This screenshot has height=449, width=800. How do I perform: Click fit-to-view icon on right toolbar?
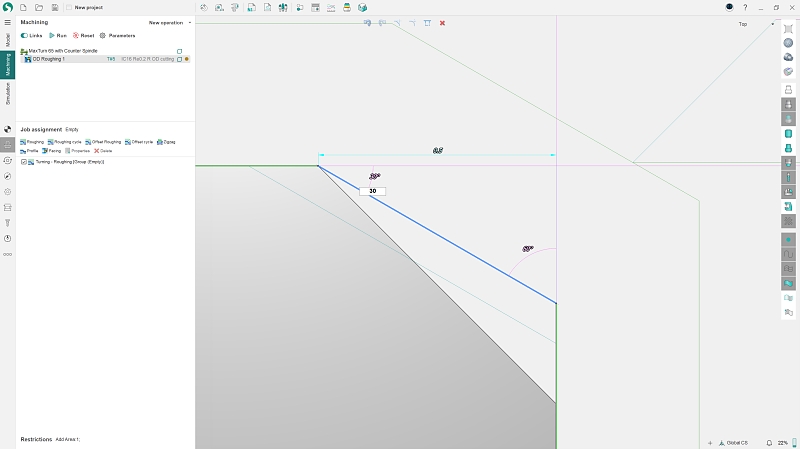[788, 29]
